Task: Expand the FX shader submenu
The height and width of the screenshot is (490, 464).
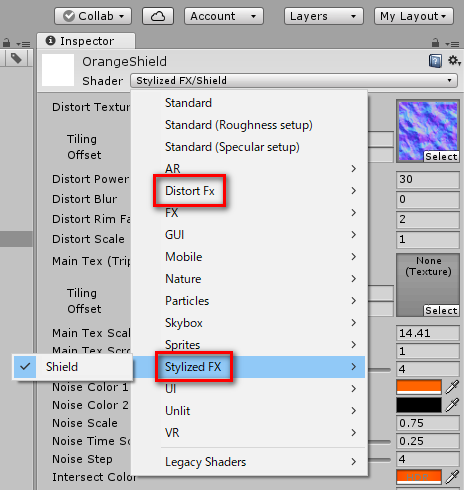Action: (x=249, y=213)
